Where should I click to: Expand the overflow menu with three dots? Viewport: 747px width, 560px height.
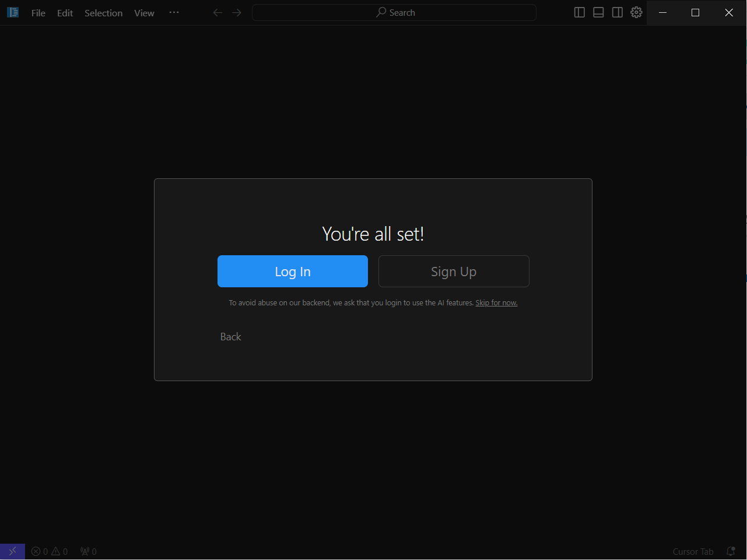(174, 12)
